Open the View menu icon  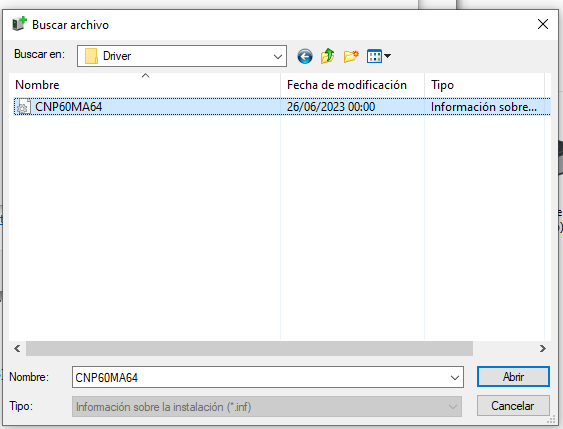pyautogui.click(x=374, y=56)
